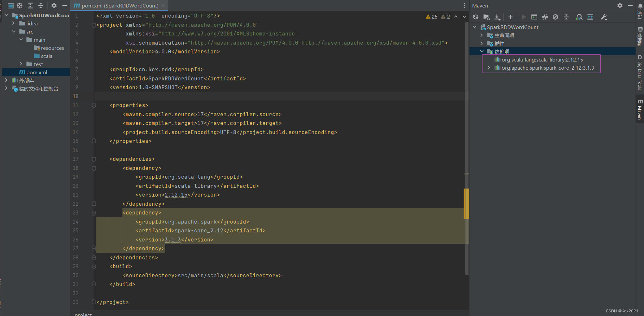
Task: Go to previous highlighted problem arrow
Action: tap(456, 17)
